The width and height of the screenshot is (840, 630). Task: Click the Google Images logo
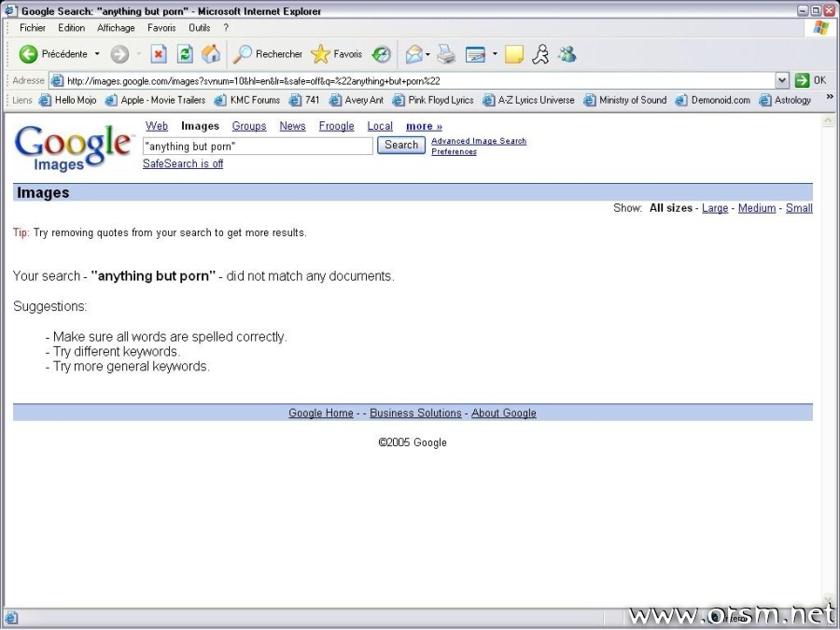click(73, 147)
